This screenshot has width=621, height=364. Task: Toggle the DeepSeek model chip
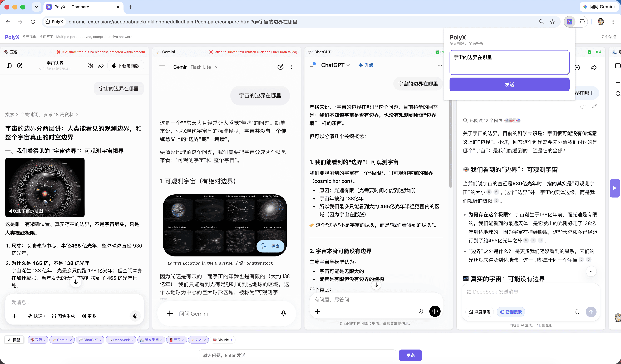pyautogui.click(x=121, y=340)
